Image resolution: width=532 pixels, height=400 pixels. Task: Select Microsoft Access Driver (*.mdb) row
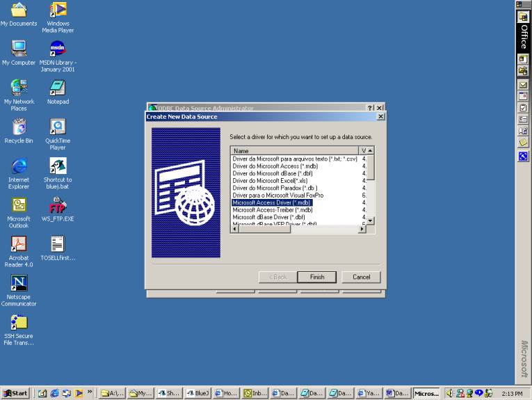[x=272, y=202]
